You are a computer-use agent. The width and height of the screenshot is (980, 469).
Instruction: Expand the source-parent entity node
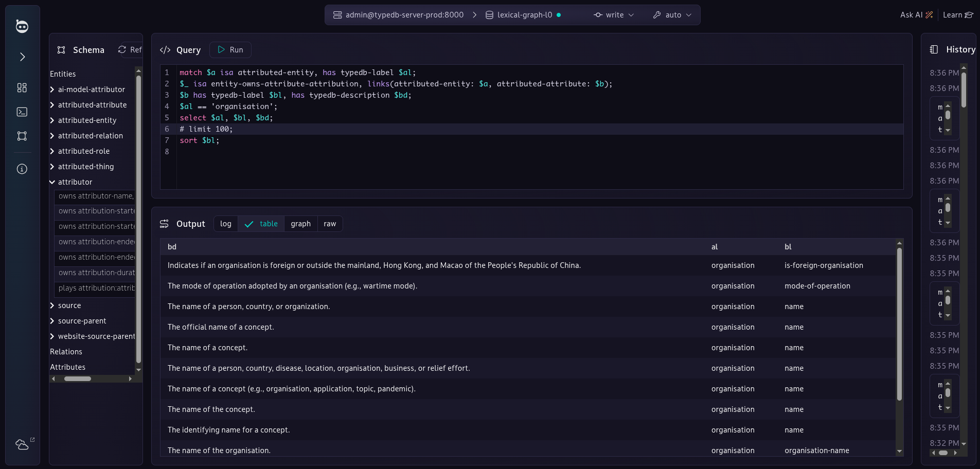pyautogui.click(x=52, y=321)
